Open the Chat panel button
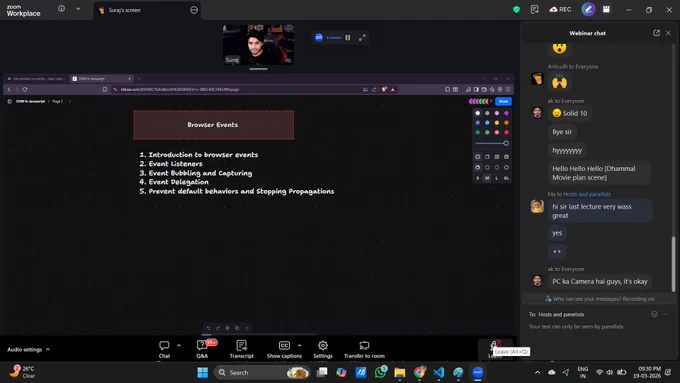680x383 pixels. pos(164,349)
